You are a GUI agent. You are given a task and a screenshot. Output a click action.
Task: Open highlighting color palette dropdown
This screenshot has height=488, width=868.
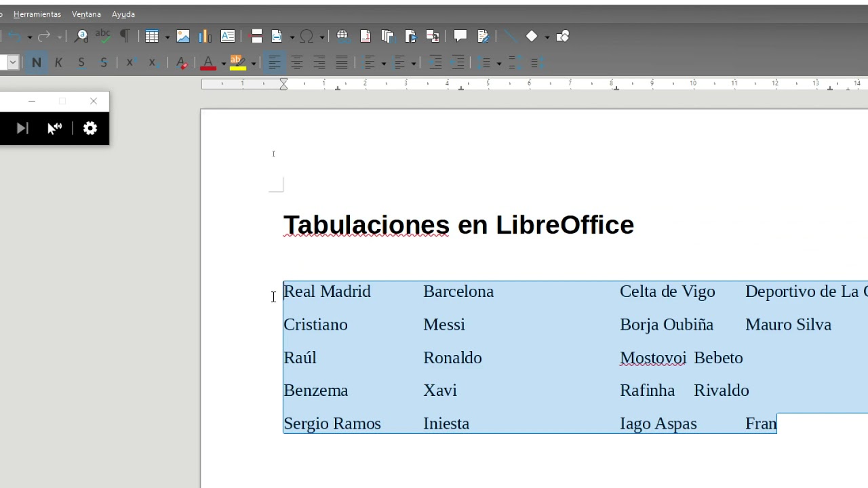(x=254, y=63)
